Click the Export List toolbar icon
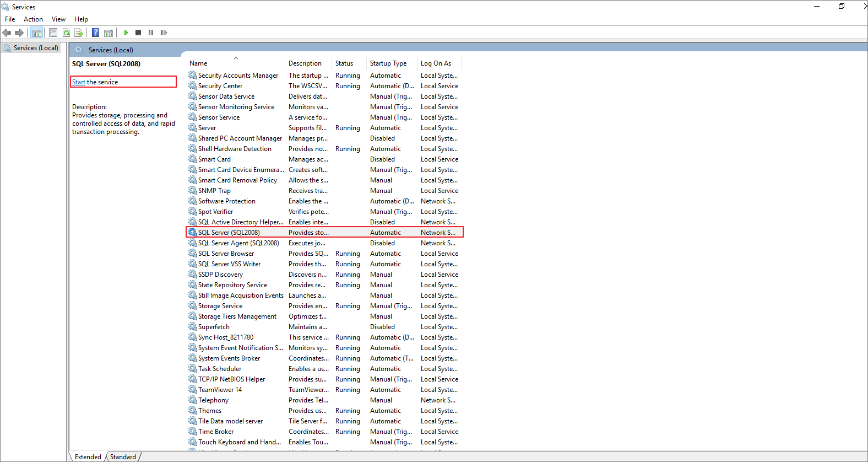 (x=79, y=33)
